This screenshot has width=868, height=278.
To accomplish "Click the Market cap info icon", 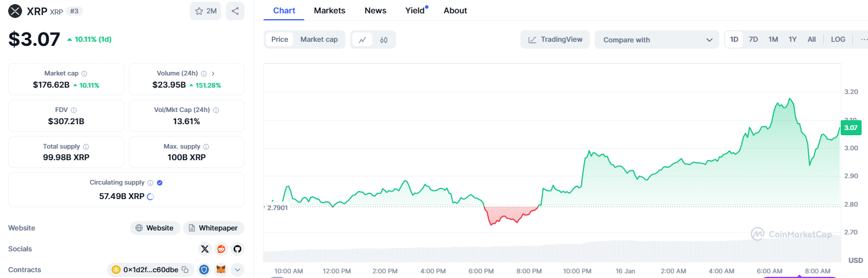I will (84, 74).
